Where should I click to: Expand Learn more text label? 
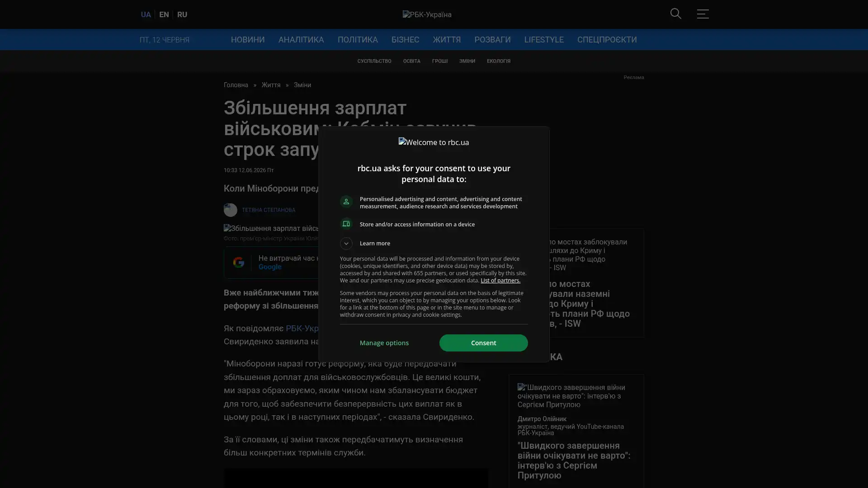click(375, 244)
